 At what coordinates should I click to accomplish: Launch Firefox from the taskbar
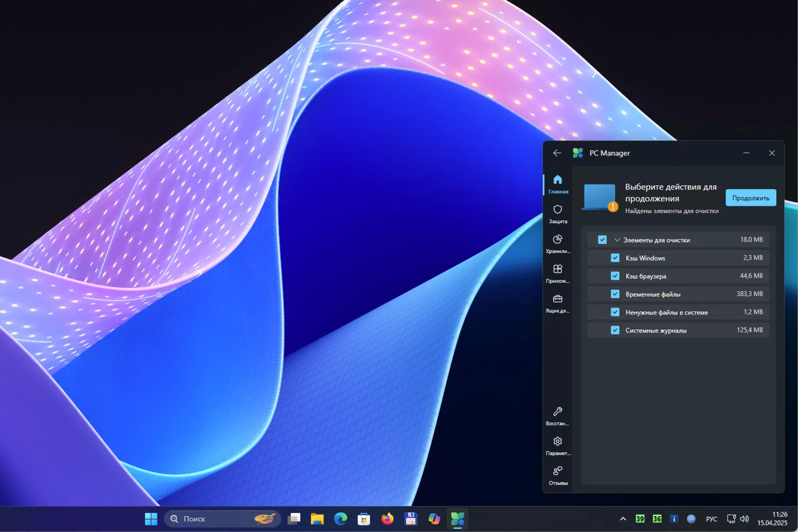point(387,519)
